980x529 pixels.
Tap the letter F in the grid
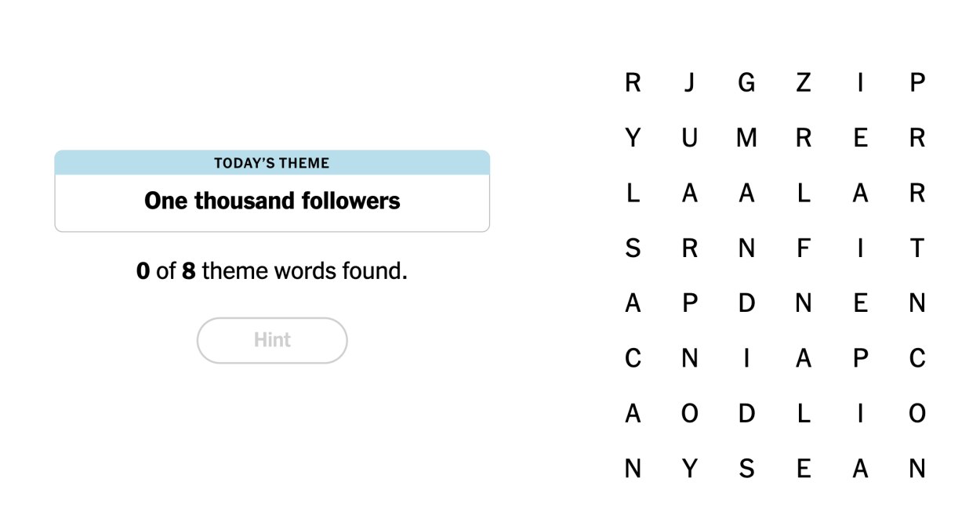(x=803, y=248)
